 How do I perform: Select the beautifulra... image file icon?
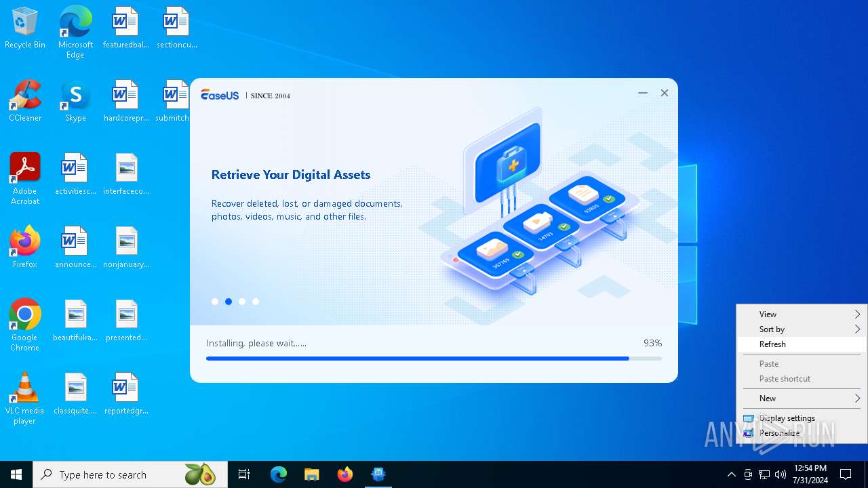(75, 321)
